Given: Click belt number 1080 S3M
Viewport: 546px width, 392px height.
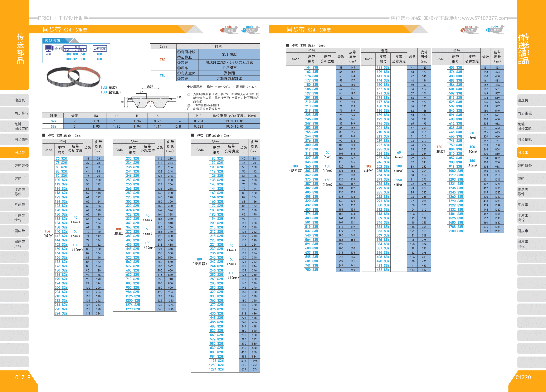Looking at the screenshot, I should click(456, 171).
